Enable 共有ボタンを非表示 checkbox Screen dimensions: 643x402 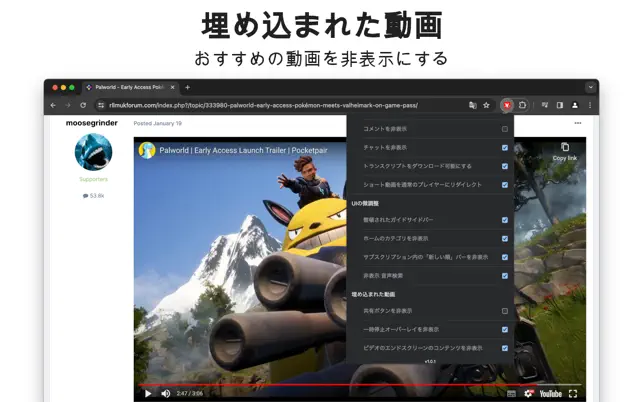(505, 311)
